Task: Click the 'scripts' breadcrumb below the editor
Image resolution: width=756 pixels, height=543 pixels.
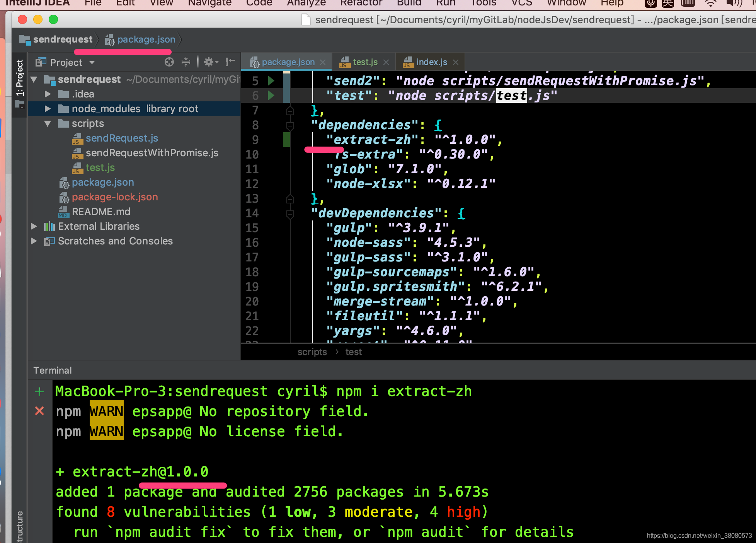Action: coord(312,352)
